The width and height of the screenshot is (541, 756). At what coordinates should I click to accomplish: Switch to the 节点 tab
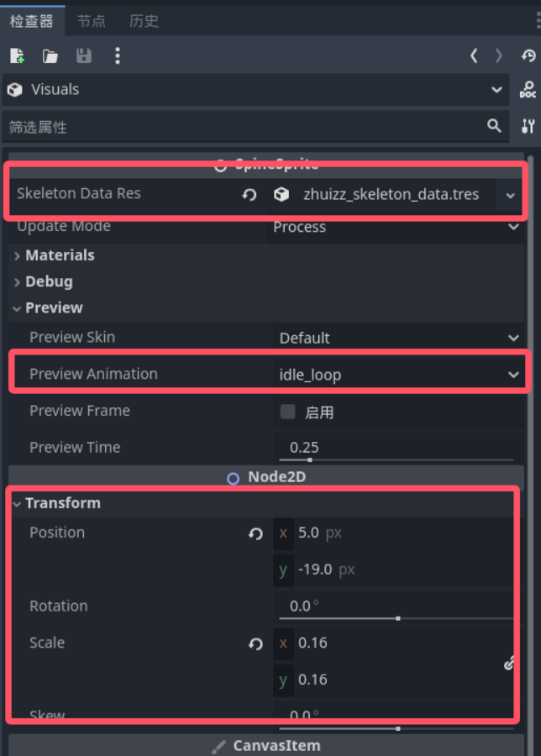(91, 21)
